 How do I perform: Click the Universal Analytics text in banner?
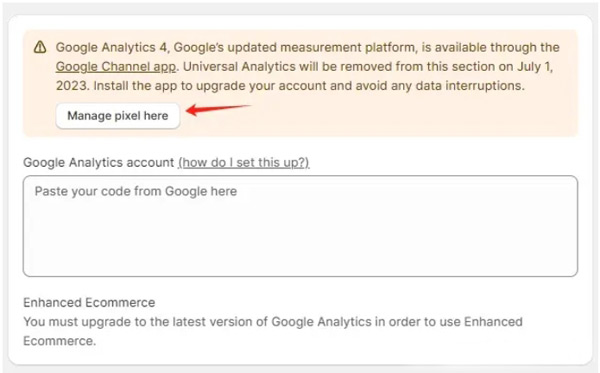tap(238, 67)
